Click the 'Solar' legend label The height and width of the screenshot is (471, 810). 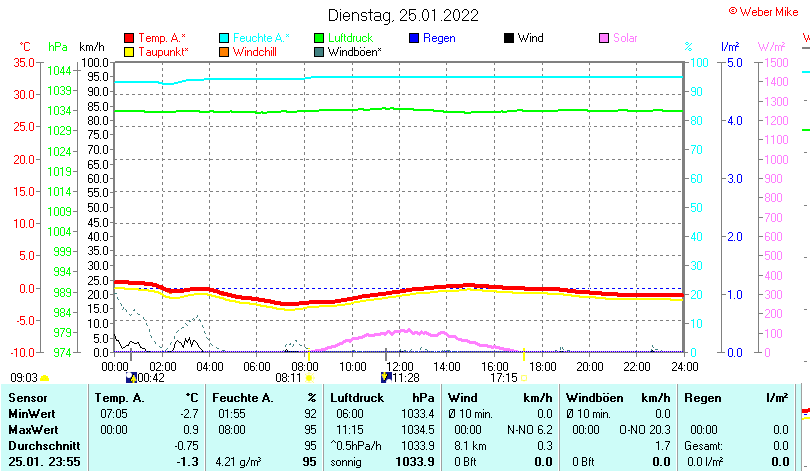point(625,38)
